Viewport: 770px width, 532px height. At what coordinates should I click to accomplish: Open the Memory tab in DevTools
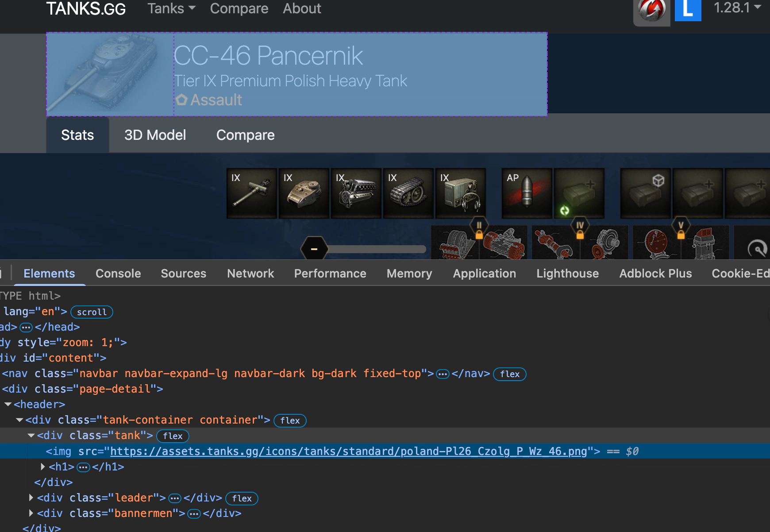409,274
